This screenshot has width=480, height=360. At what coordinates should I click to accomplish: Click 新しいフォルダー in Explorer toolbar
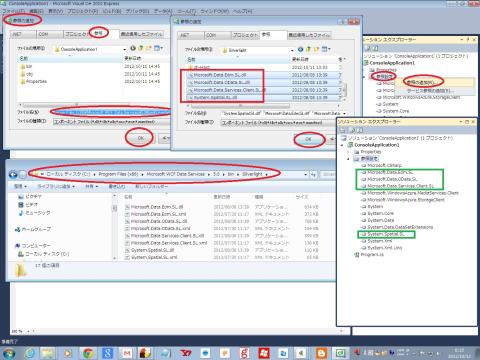151,186
